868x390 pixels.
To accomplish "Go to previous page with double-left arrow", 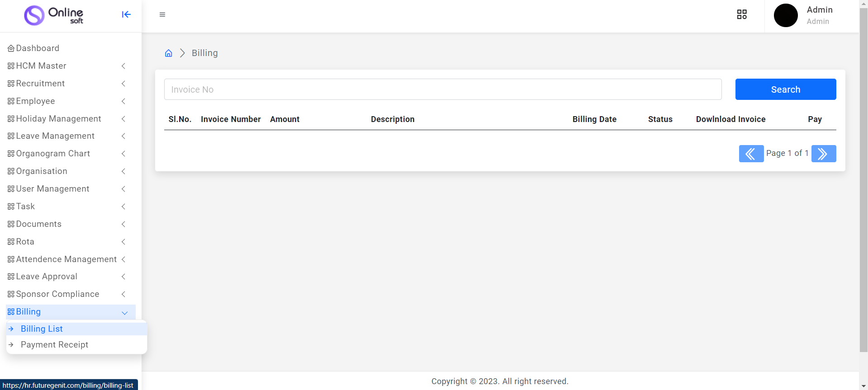I will tap(751, 154).
